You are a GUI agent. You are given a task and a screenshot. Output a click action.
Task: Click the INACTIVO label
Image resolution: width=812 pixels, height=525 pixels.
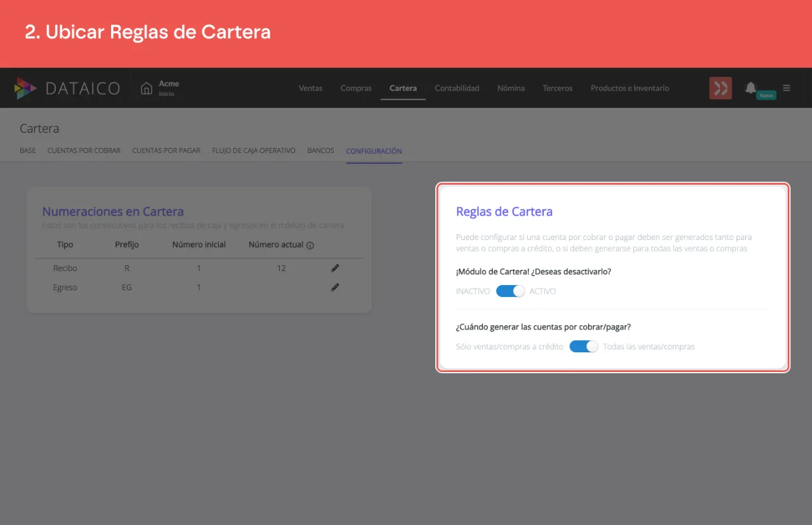pyautogui.click(x=473, y=291)
